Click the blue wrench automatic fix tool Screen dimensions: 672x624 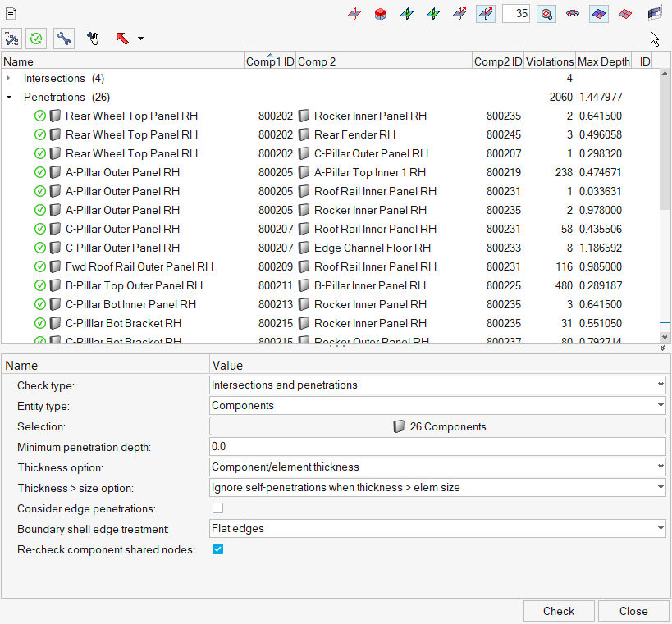click(63, 39)
